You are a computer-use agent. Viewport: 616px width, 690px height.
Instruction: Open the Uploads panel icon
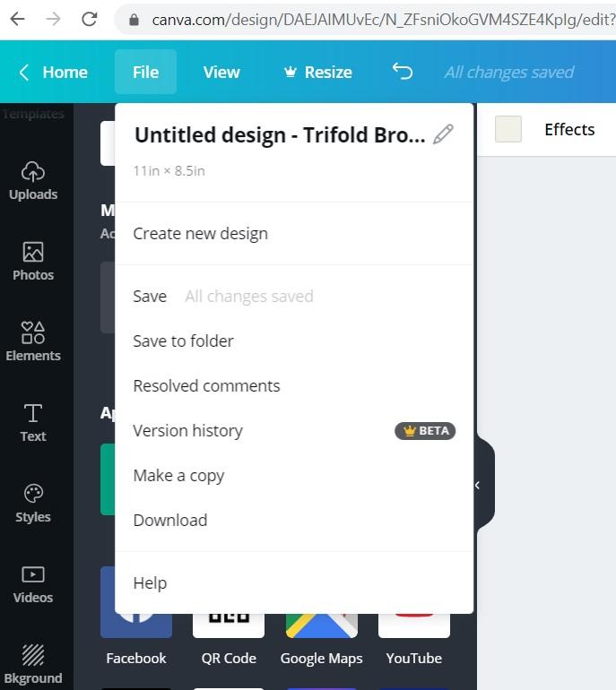pyautogui.click(x=33, y=181)
